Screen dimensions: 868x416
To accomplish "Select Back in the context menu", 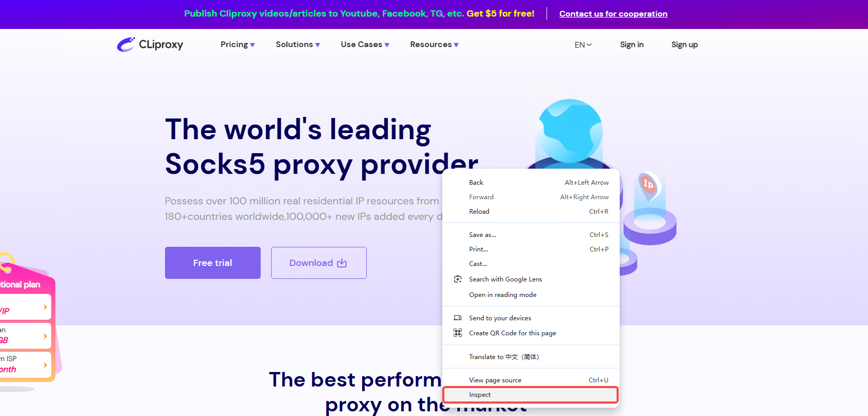I will click(x=531, y=183).
